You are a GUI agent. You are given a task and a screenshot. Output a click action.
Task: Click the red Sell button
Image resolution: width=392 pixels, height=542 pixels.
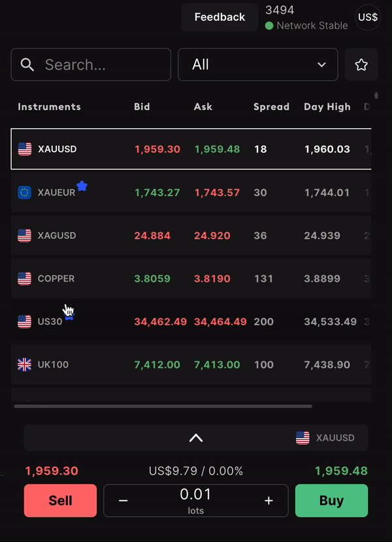[x=61, y=501]
